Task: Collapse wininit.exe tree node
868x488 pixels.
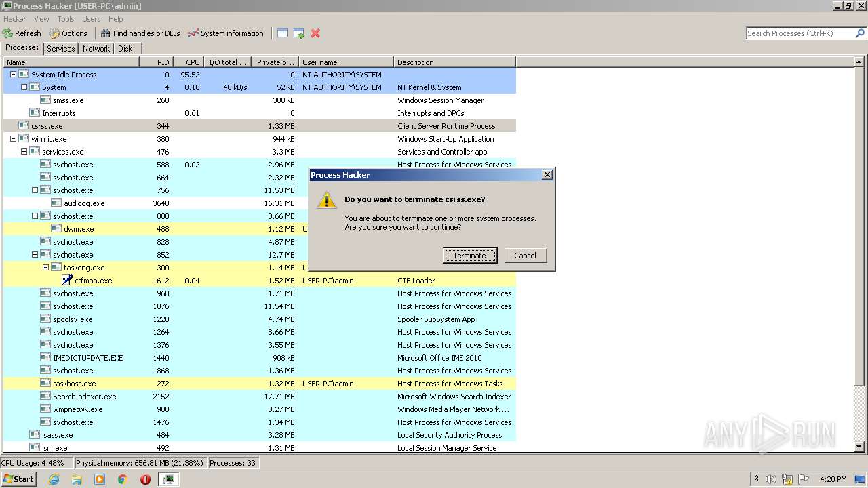Action: [13, 139]
